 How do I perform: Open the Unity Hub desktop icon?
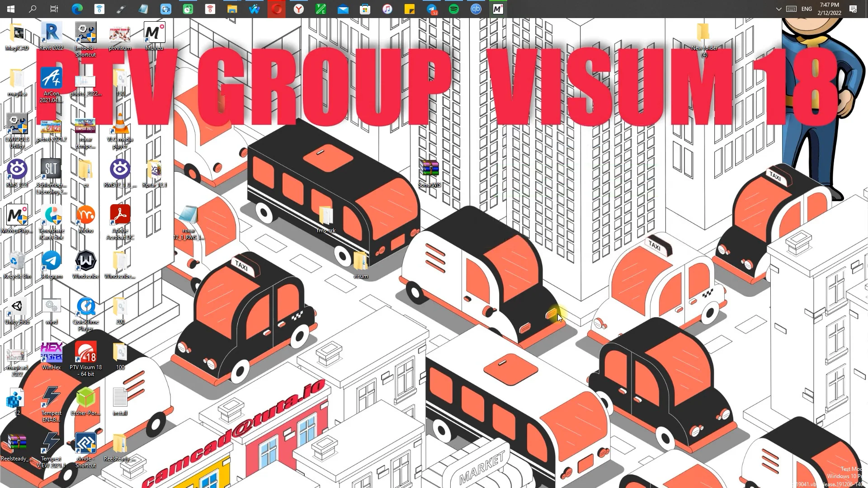pyautogui.click(x=17, y=310)
